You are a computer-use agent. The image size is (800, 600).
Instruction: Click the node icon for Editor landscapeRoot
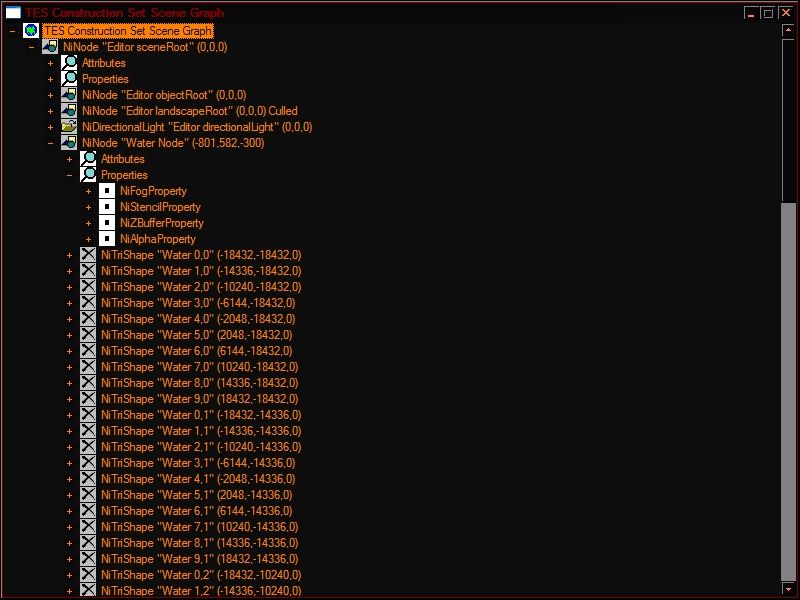(x=69, y=111)
